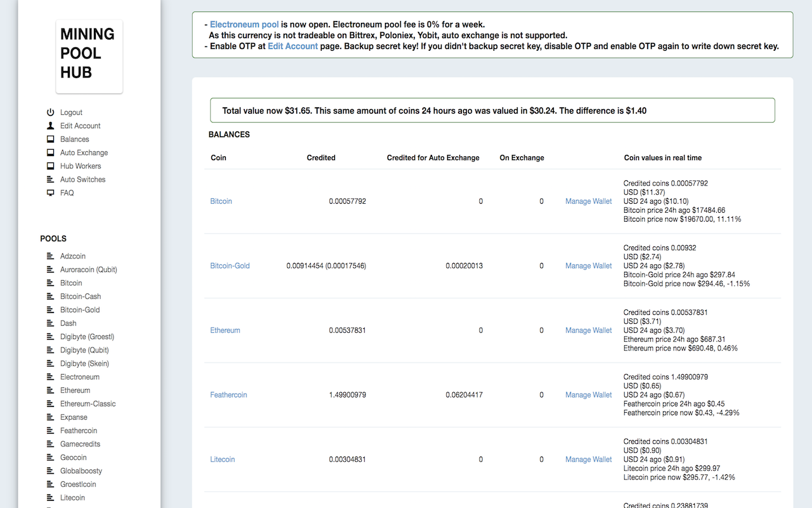This screenshot has width=812, height=508.
Task: Click Manage Wallet in the Ethereum row
Action: pos(589,330)
